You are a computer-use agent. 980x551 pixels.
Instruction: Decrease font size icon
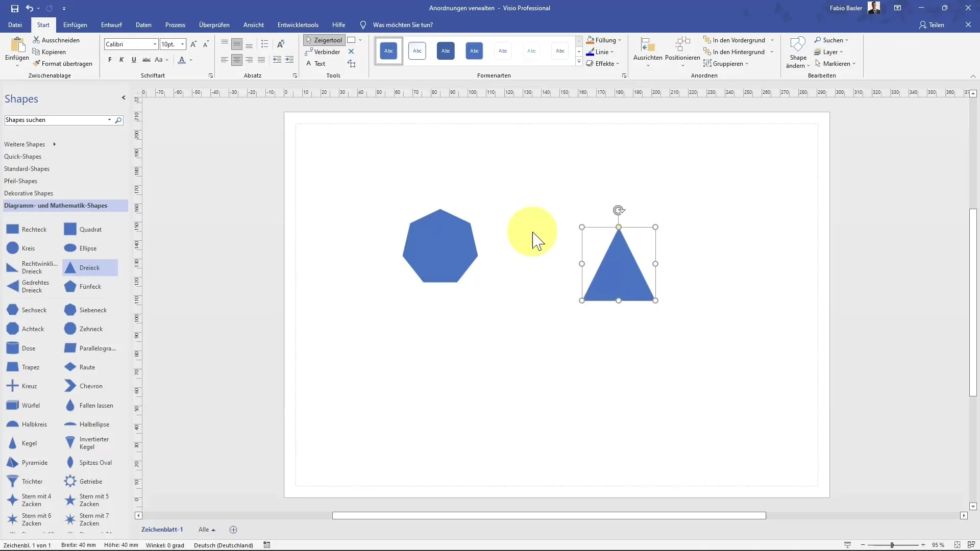(206, 44)
